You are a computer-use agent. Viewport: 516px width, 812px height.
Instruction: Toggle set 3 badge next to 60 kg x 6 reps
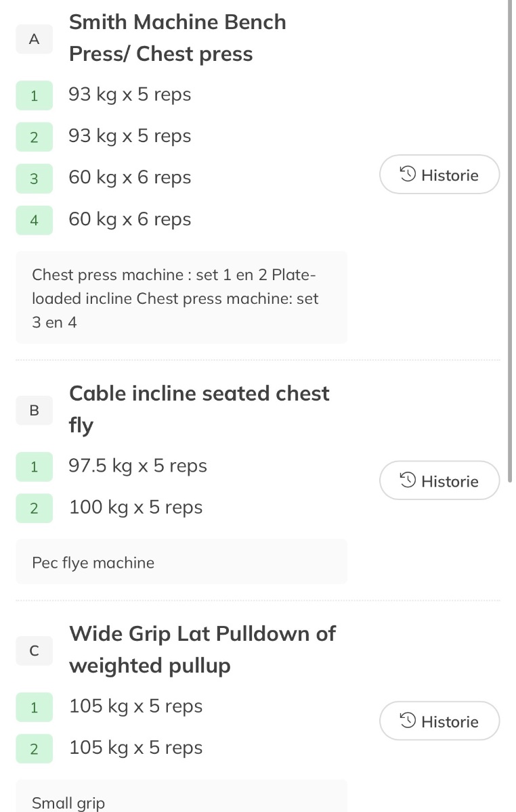[x=34, y=179]
